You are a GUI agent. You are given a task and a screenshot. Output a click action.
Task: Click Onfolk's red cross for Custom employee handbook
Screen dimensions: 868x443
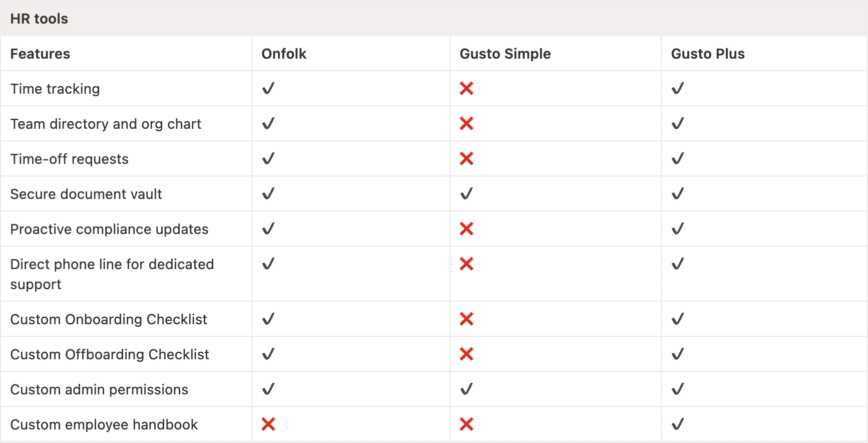(268, 424)
